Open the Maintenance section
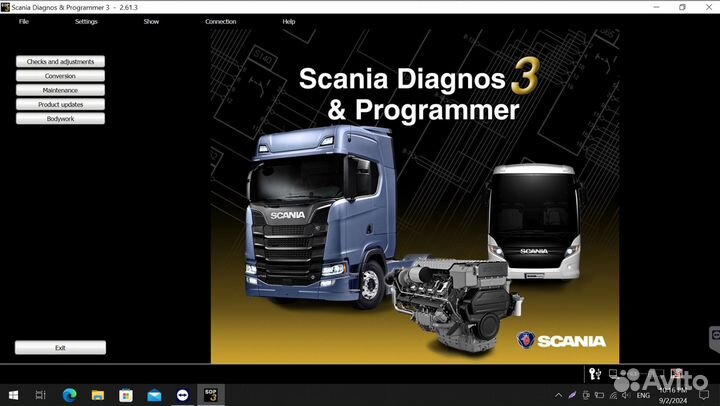Viewport: 720px width, 406px height. 60,90
